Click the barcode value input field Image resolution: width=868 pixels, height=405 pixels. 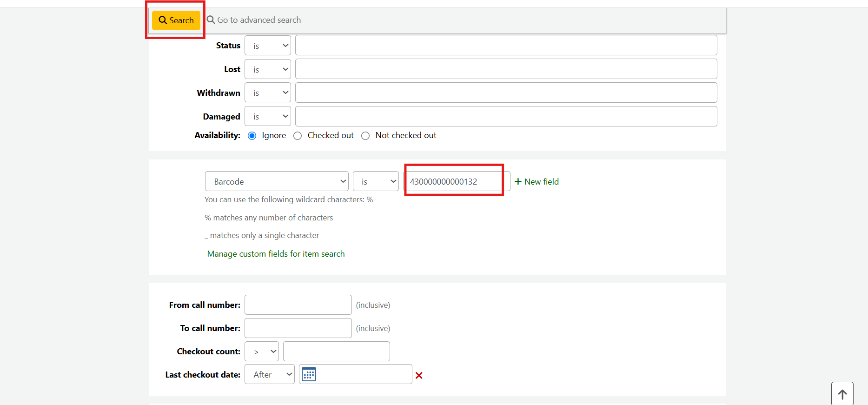(x=457, y=181)
